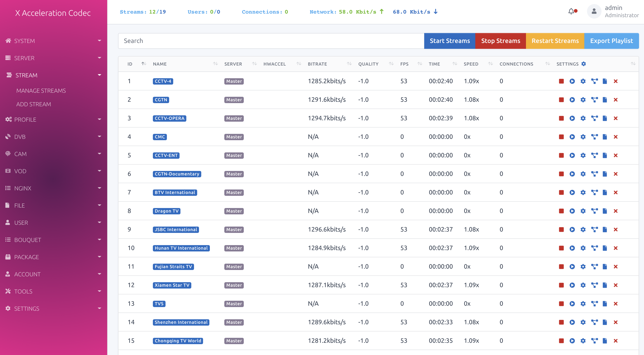This screenshot has width=644, height=355.
Task: Click the network diagram icon for CMC
Action: [594, 137]
